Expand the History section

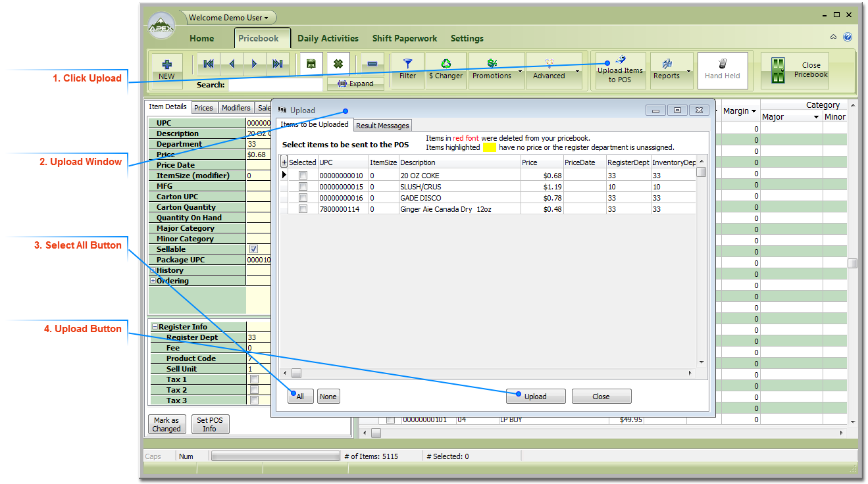153,270
